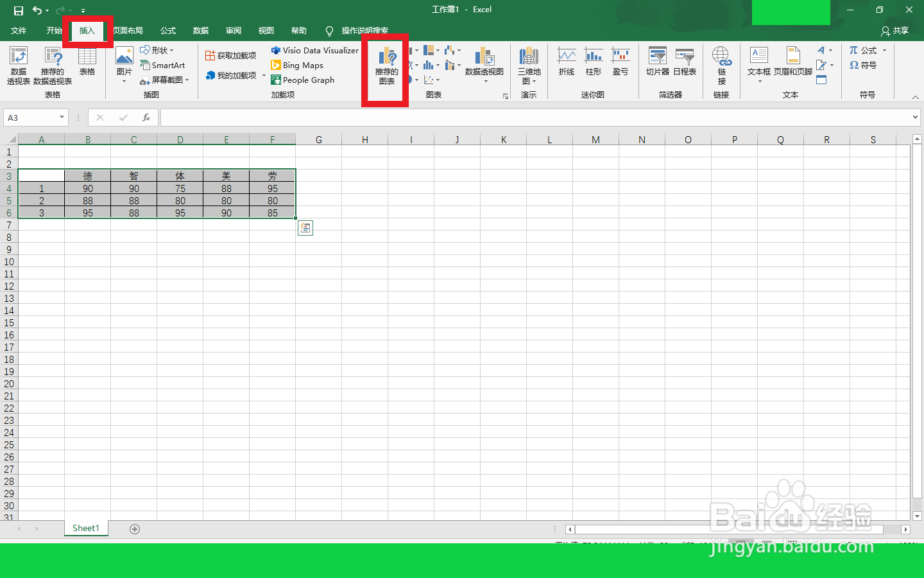Select the Sheet1 tab
This screenshot has width=924, height=578.
point(86,528)
